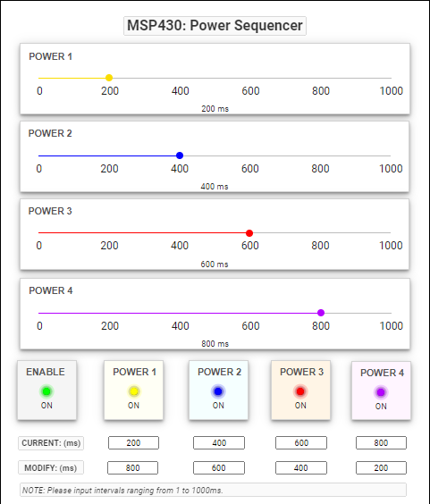Toggle the purple POWER 4 LED indicator
Viewport: 430px width, 504px height.
click(x=381, y=392)
